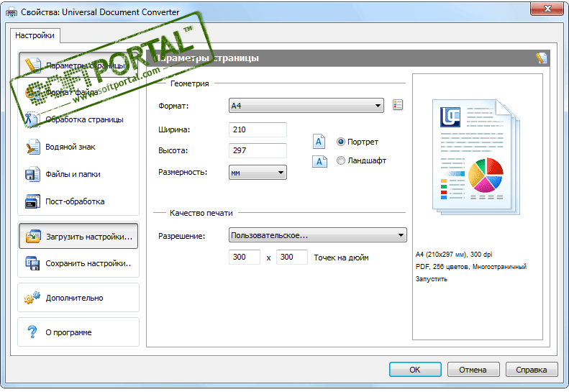The height and width of the screenshot is (392, 569).
Task: Click the Высота field with 297
Action: click(x=258, y=150)
